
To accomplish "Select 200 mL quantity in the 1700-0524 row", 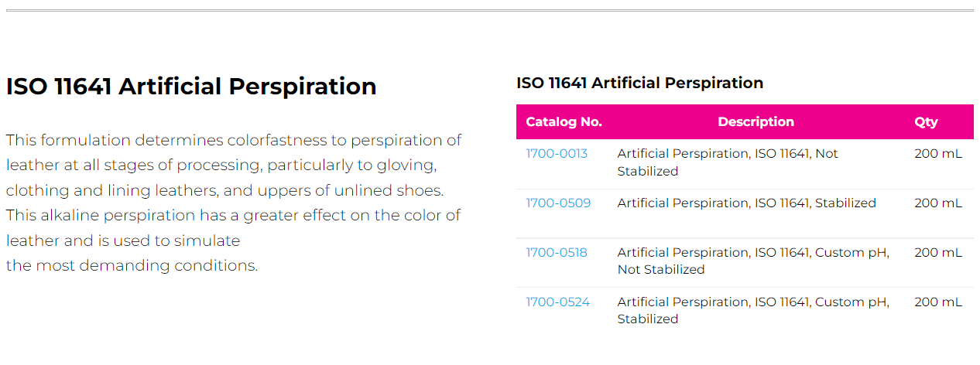I will click(938, 302).
